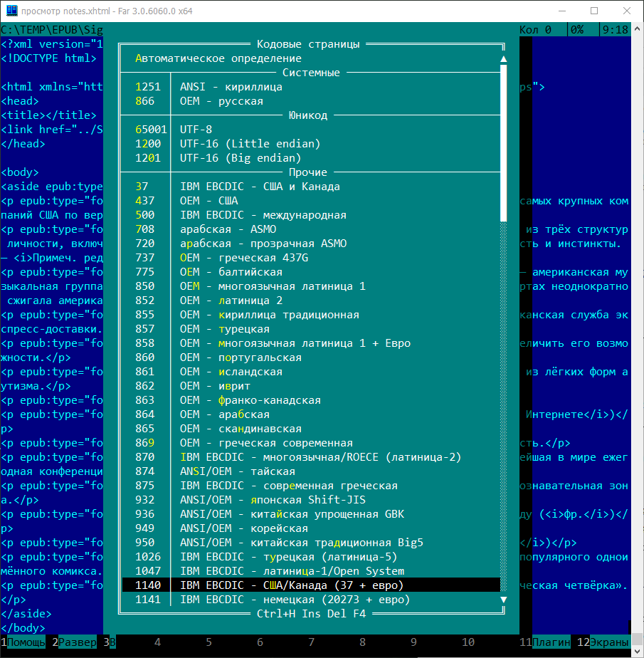Click code page list scroll down arrow
This screenshot has height=658, width=644.
(504, 600)
